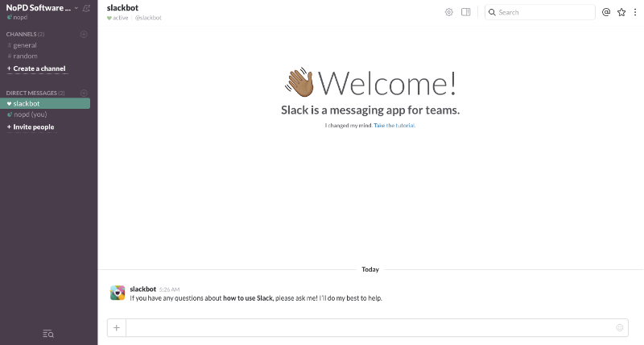Click the slackbot sender name in message
The image size is (644, 345).
point(143,289)
